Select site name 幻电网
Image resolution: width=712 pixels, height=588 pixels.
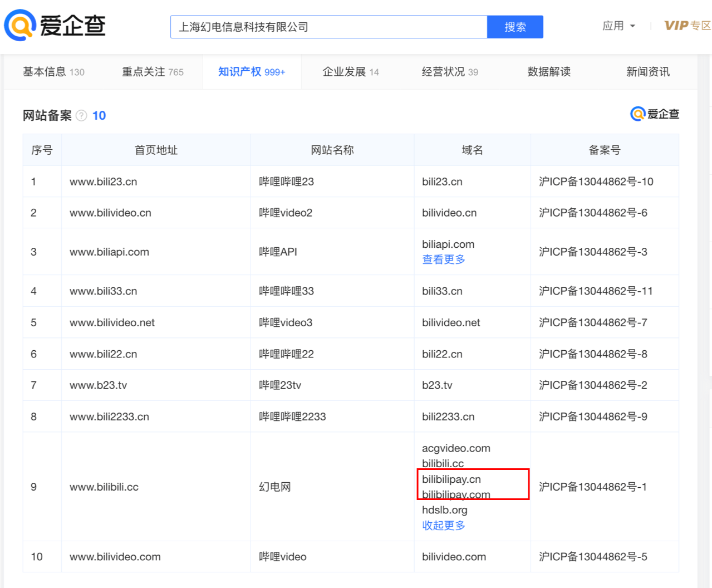(x=275, y=487)
